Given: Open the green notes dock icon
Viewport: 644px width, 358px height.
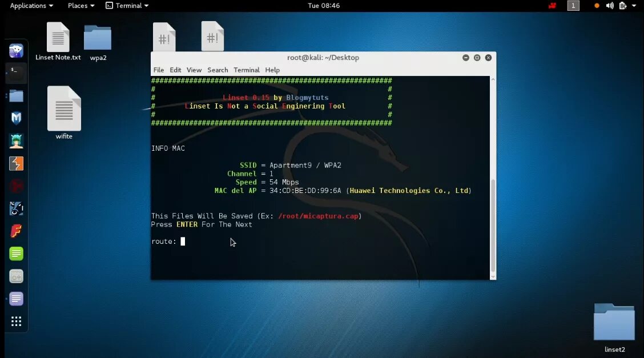Looking at the screenshot, I should pos(16,254).
